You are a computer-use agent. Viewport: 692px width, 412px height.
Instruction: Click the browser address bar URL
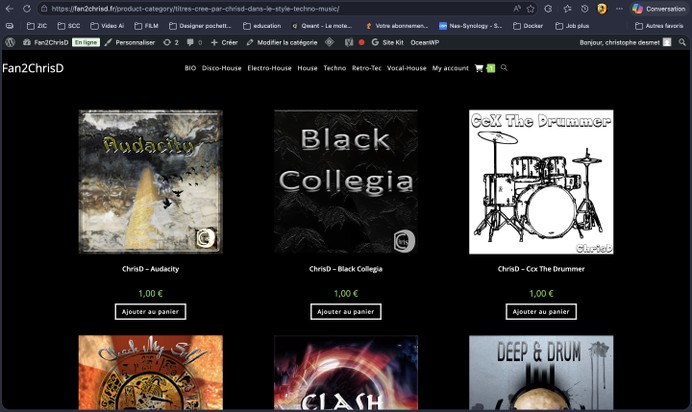(200, 8)
